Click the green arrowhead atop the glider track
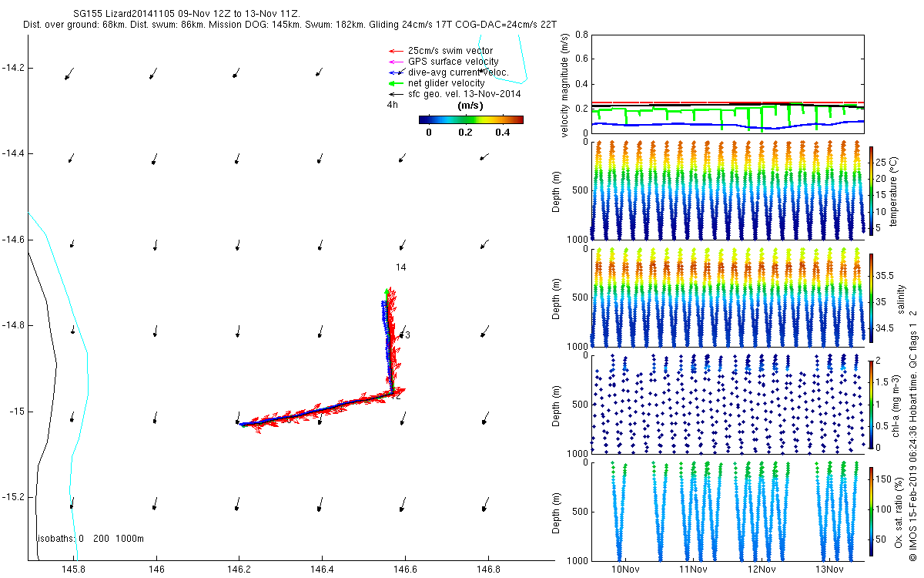The width and height of the screenshot is (924, 578). click(387, 291)
